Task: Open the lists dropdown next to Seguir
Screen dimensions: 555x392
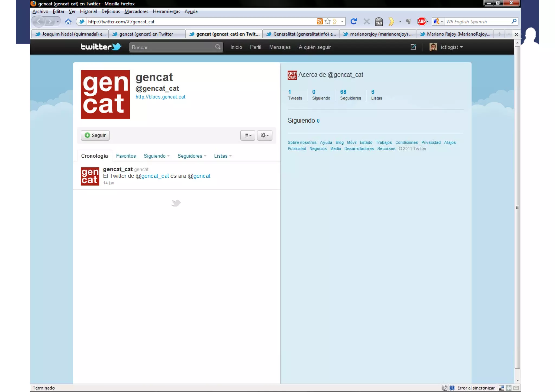Action: coord(248,135)
